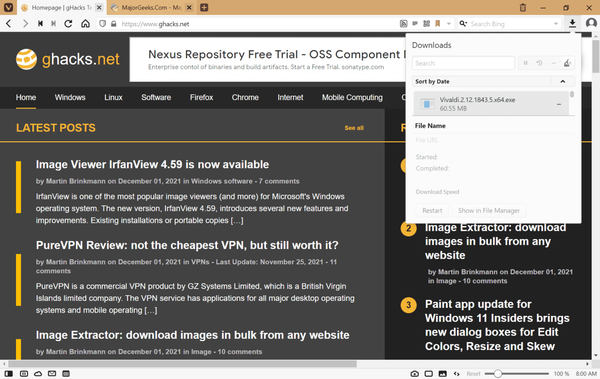Image resolution: width=600 pixels, height=379 pixels.
Task: Show site info via the padlock icon
Action: tap(113, 24)
